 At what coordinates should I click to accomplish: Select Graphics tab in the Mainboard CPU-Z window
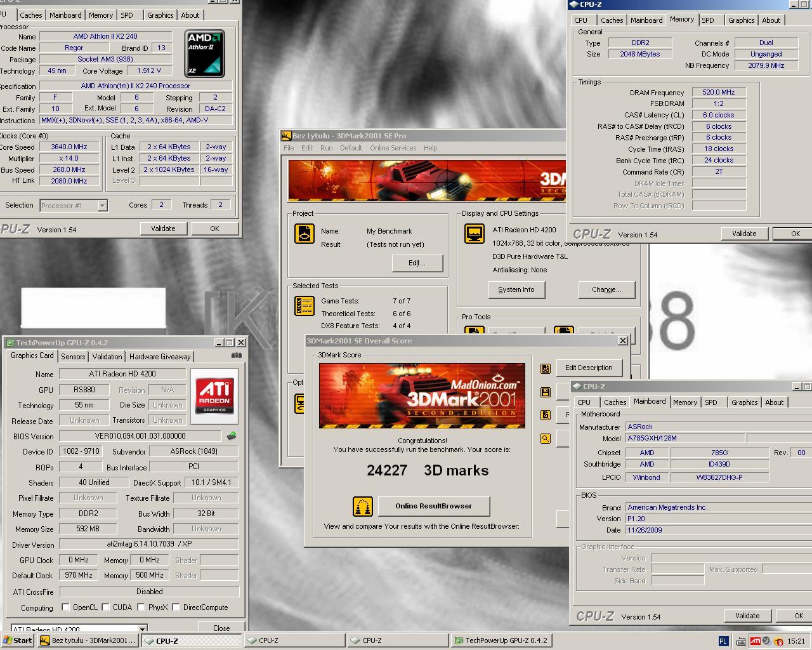(744, 402)
